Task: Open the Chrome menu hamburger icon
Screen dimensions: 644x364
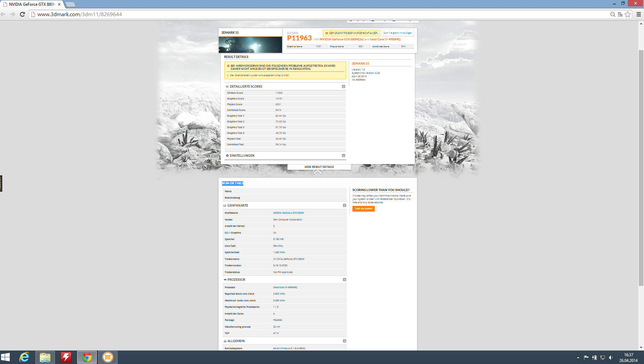Action: (x=638, y=14)
